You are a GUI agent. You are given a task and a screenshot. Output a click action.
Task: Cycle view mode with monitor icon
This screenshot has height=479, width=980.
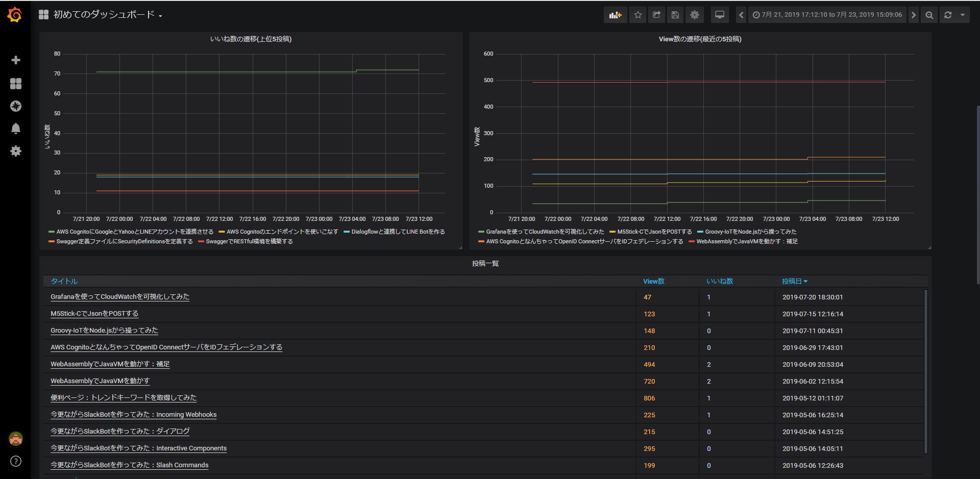pyautogui.click(x=719, y=15)
